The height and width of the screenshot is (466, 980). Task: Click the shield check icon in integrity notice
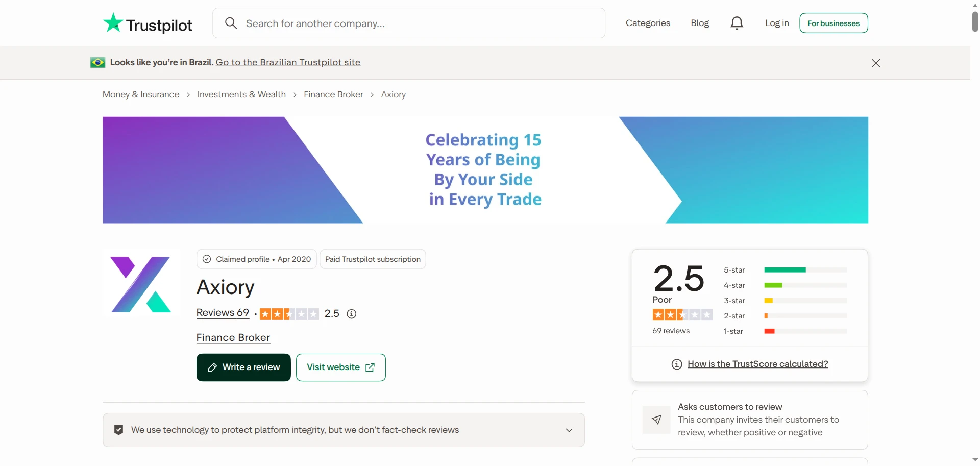click(x=119, y=430)
